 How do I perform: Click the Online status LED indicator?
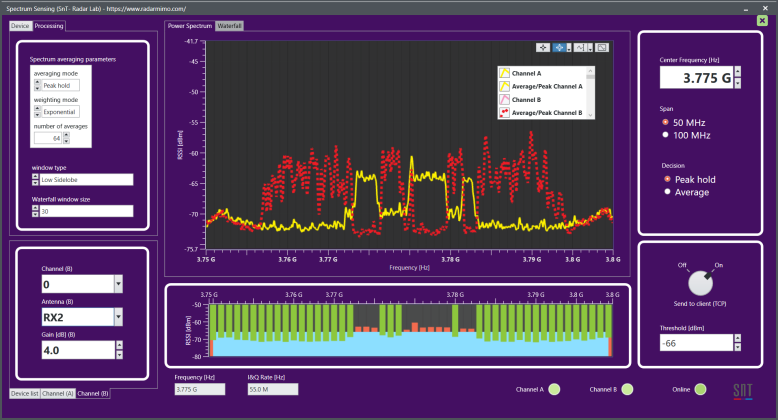pos(700,389)
